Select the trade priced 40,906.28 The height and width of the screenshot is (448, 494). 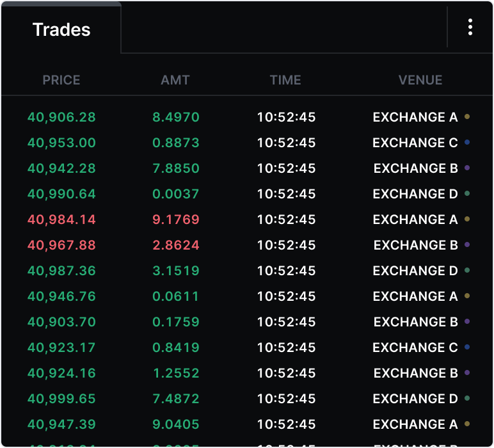click(x=61, y=117)
